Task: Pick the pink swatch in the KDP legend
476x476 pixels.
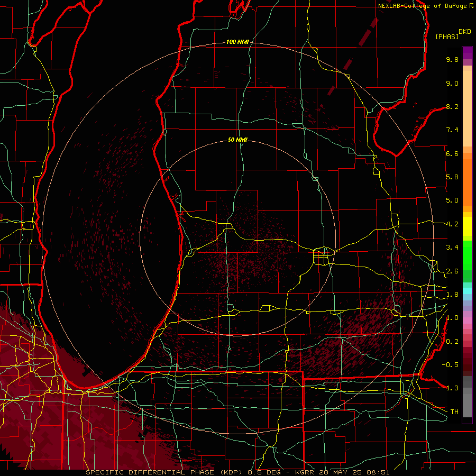Action: [467, 321]
